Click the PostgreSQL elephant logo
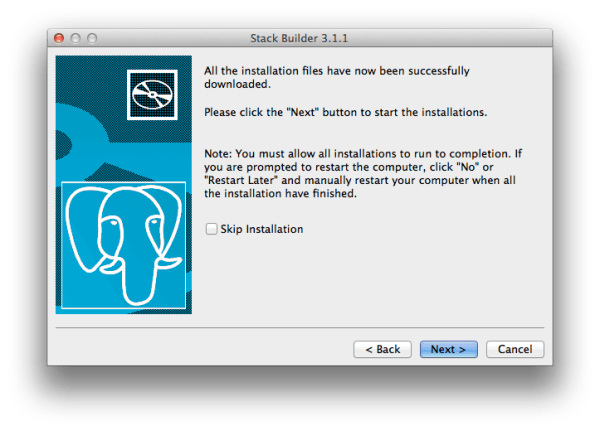This screenshot has width=600, height=431. pyautogui.click(x=124, y=245)
